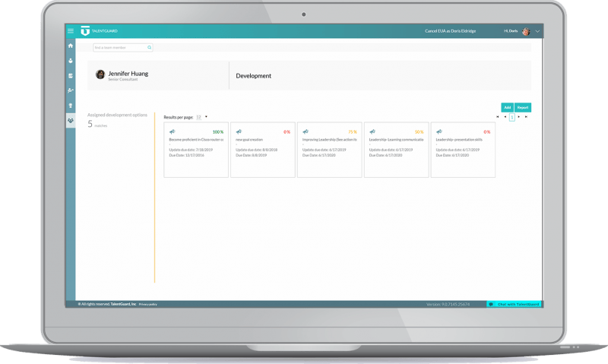
Task: Click the TalentGuard shield logo
Action: coord(85,31)
